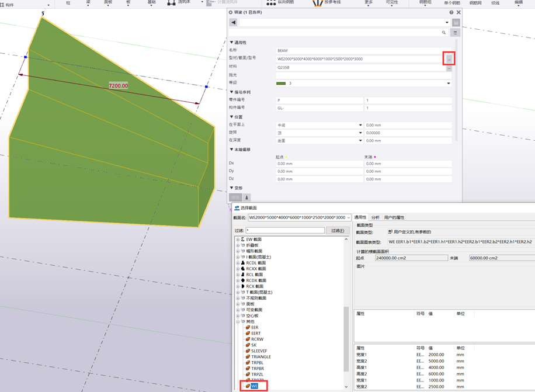Open material browse button beside Q235B

coord(449,68)
